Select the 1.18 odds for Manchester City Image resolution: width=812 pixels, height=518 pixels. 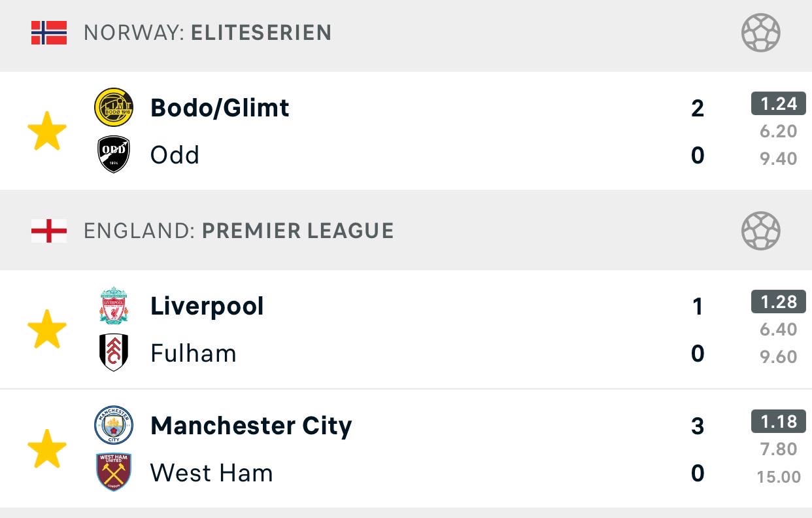[x=779, y=421]
